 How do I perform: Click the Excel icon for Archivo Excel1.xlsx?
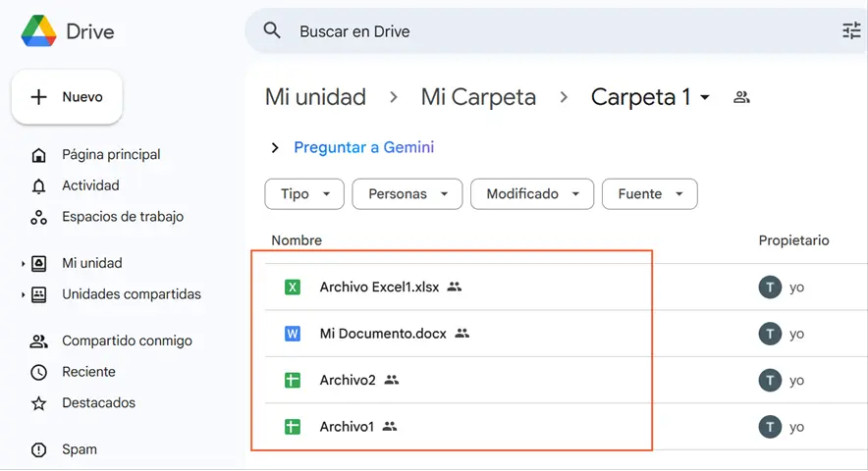pyautogui.click(x=293, y=288)
